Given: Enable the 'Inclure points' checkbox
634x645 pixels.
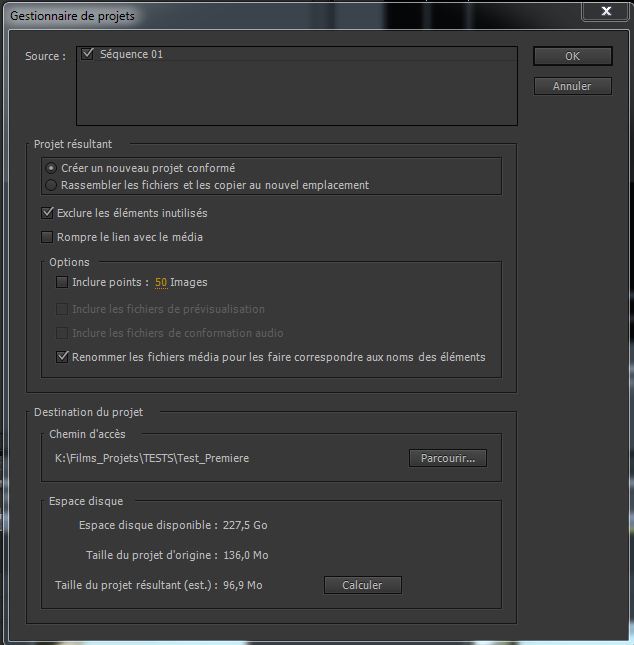Looking at the screenshot, I should click(x=62, y=282).
